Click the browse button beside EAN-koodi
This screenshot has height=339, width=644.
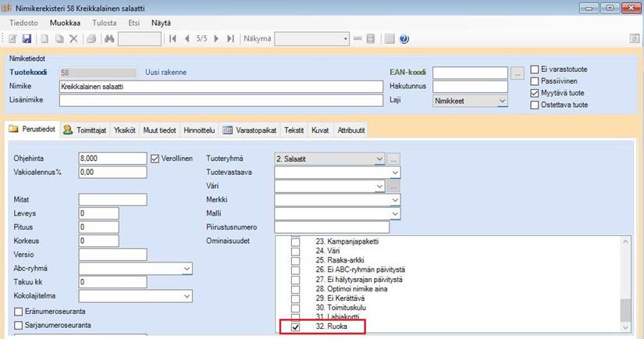click(x=517, y=73)
